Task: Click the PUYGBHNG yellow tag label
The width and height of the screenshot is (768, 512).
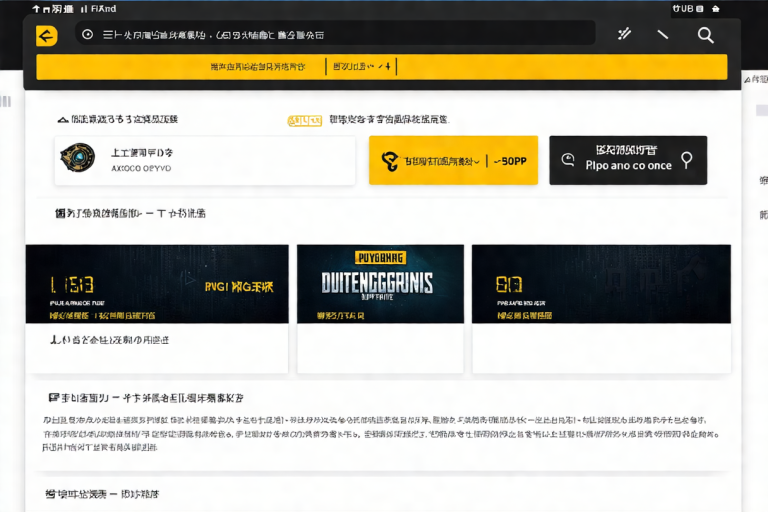Action: coord(381,258)
